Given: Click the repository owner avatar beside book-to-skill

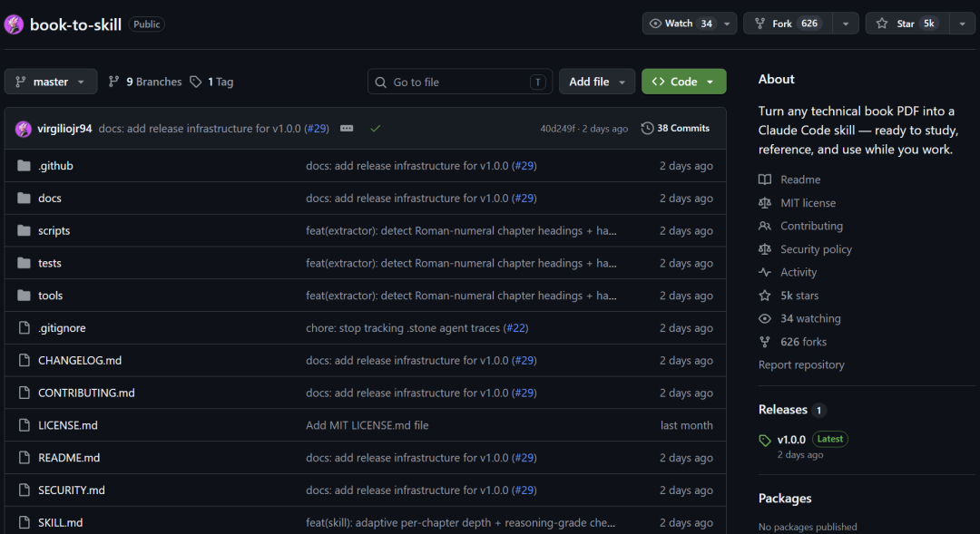Looking at the screenshot, I should [x=14, y=24].
